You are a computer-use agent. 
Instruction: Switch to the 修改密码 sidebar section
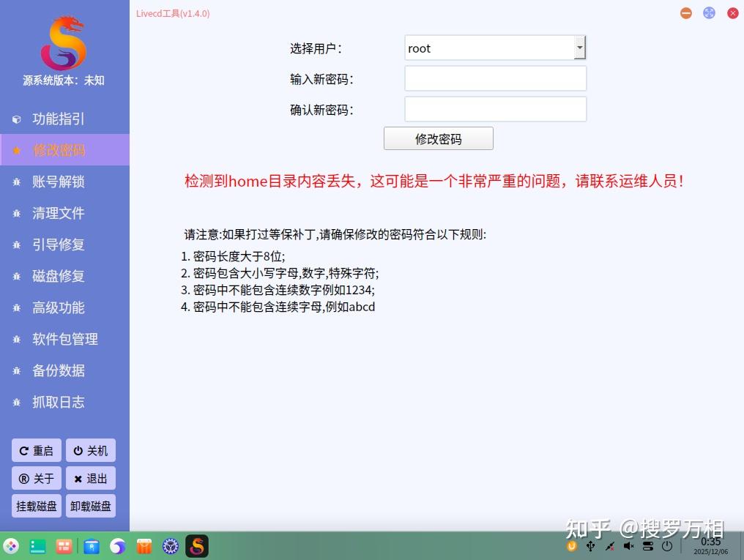click(58, 149)
